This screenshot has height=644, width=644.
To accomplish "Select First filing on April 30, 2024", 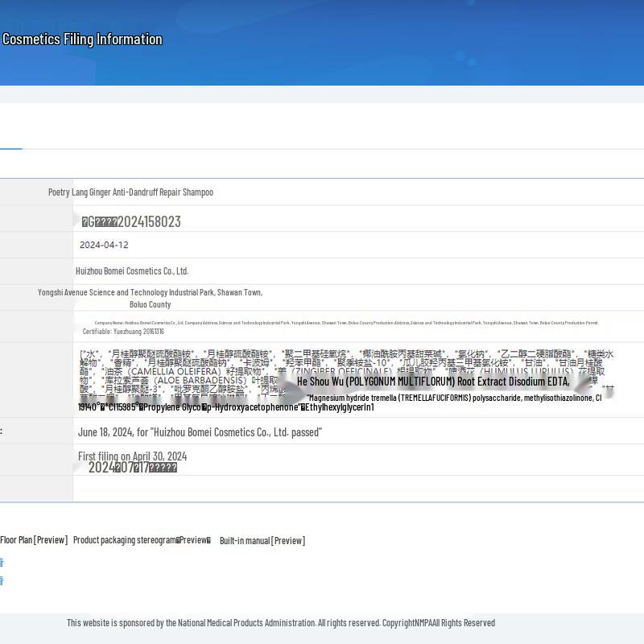I will [132, 456].
